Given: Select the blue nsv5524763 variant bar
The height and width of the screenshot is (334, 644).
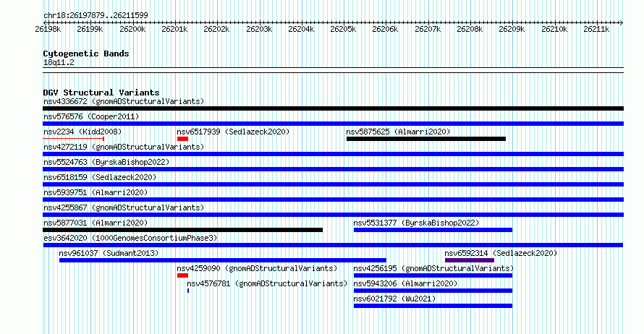Looking at the screenshot, I should (x=333, y=169).
